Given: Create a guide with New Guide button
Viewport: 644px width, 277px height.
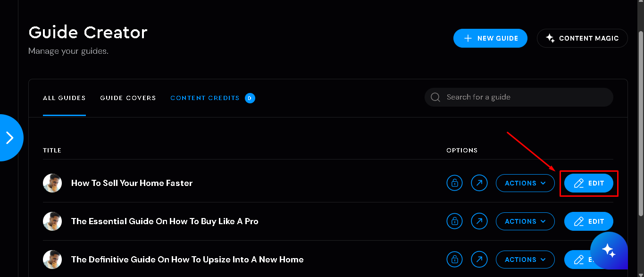Looking at the screenshot, I should [x=491, y=38].
